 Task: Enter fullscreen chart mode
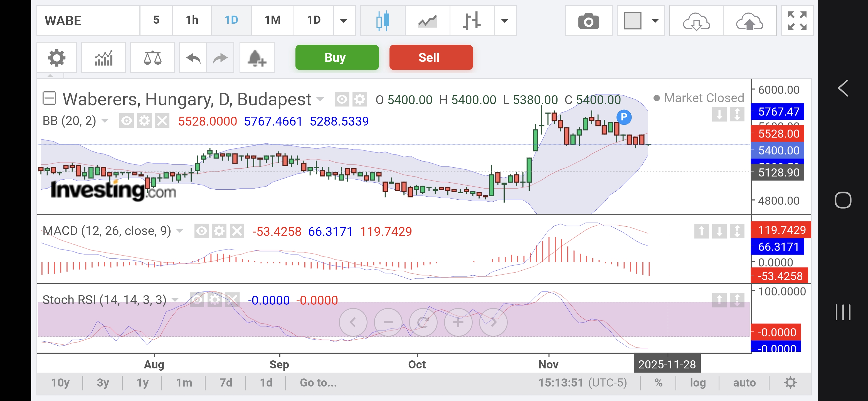point(797,21)
